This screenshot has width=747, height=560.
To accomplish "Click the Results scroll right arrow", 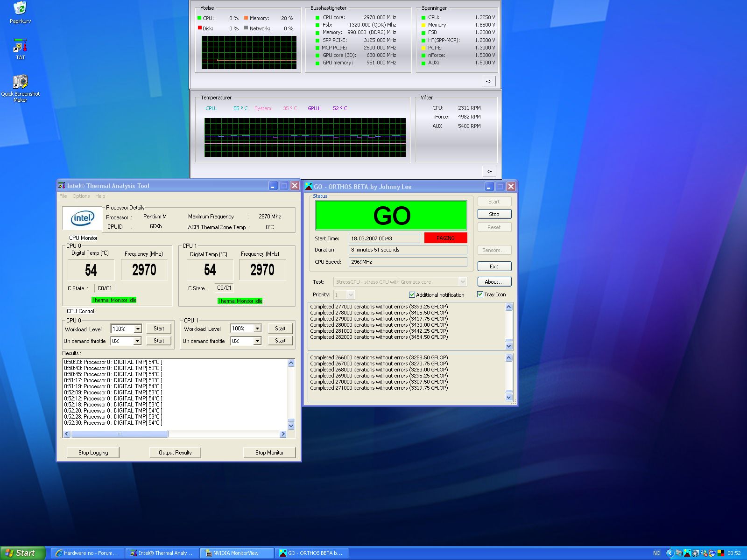I will (x=283, y=434).
